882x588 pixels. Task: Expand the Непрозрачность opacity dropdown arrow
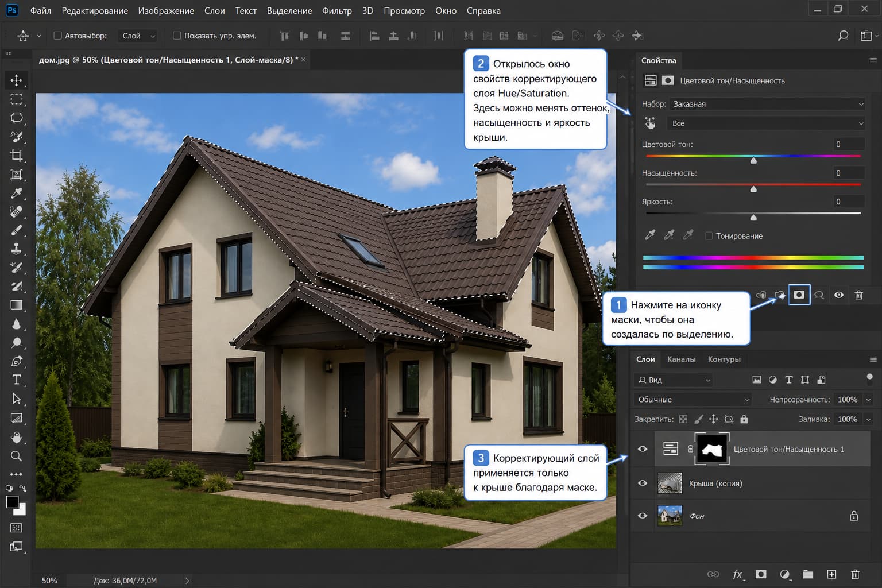(868, 400)
